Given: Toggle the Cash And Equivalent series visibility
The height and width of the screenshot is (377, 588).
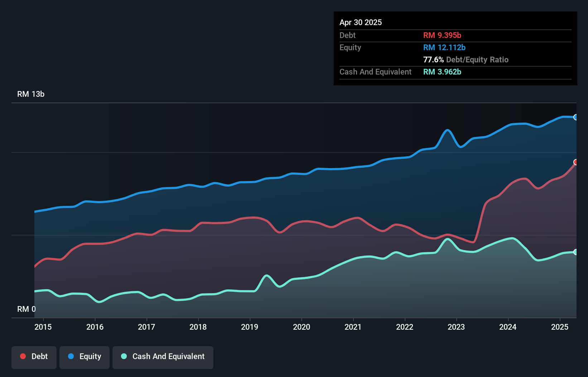Looking at the screenshot, I should pyautogui.click(x=163, y=356).
